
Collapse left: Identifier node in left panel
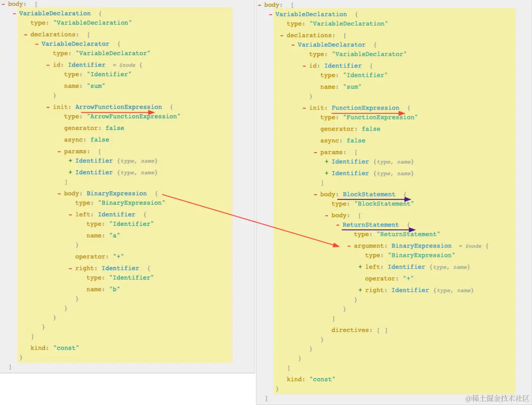click(71, 215)
